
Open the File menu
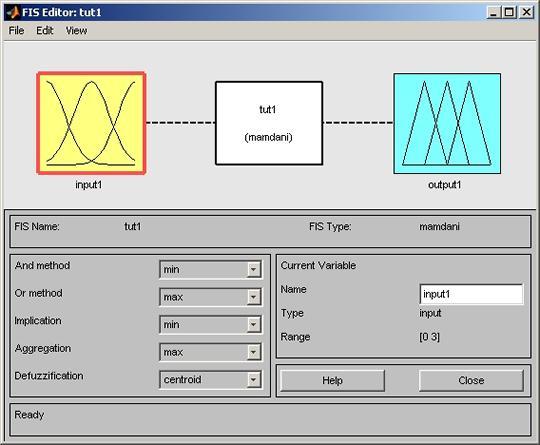click(x=16, y=31)
